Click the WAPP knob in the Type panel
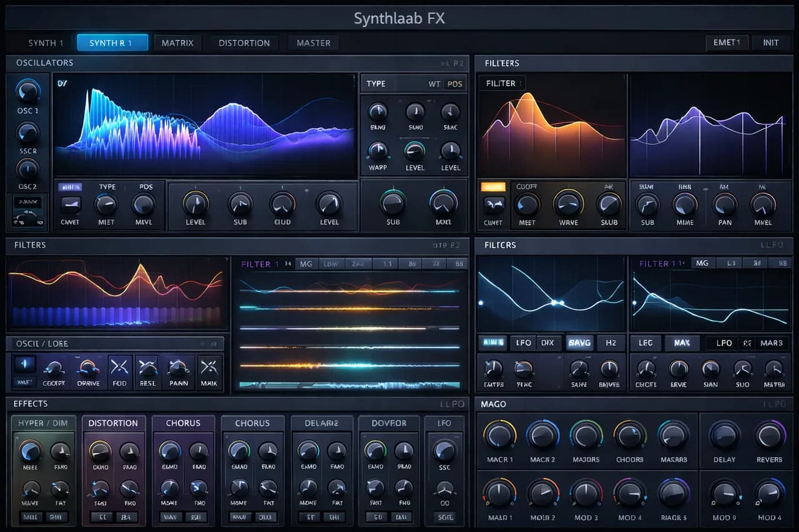 (x=378, y=150)
